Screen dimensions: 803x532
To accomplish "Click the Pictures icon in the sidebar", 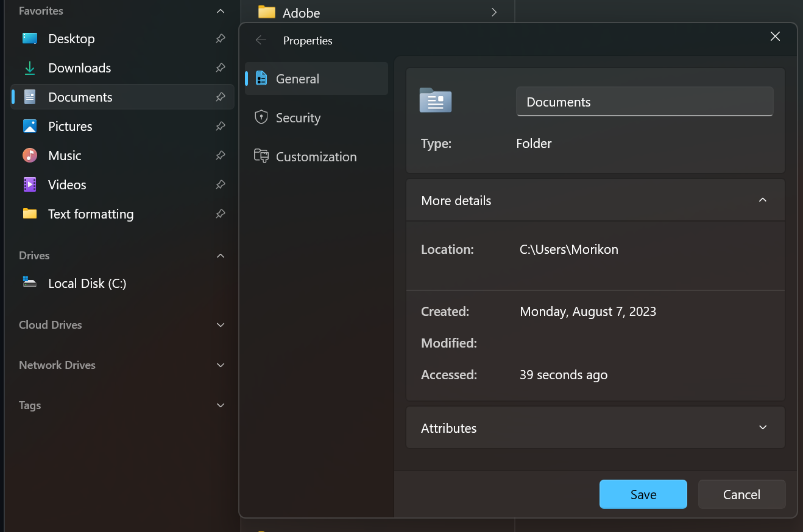I will tap(29, 126).
